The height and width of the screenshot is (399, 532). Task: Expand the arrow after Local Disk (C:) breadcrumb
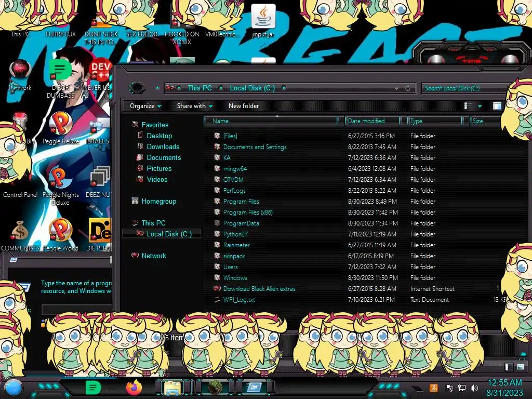284,88
